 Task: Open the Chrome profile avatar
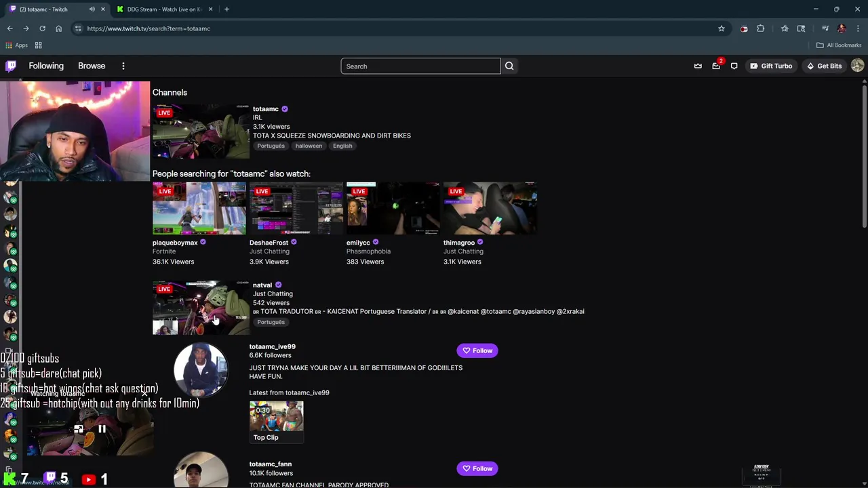tap(842, 28)
